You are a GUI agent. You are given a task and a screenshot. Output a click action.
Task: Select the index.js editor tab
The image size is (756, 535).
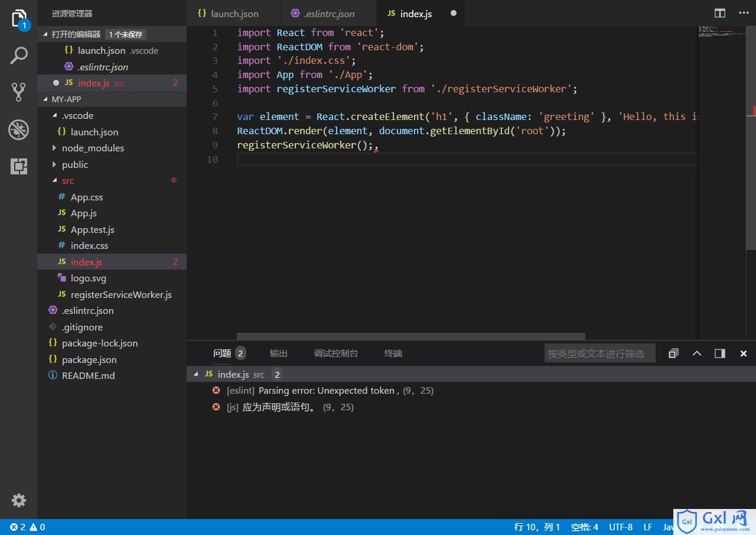pyautogui.click(x=421, y=13)
